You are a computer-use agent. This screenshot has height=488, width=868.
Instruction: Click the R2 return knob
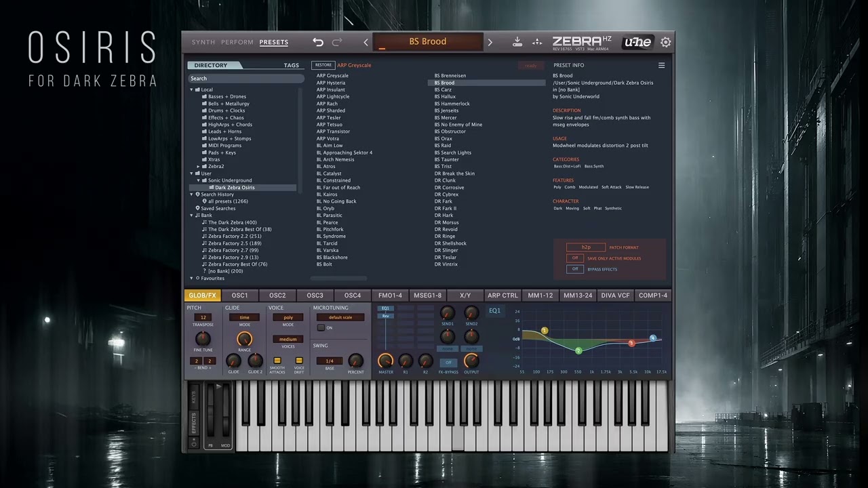click(x=425, y=361)
